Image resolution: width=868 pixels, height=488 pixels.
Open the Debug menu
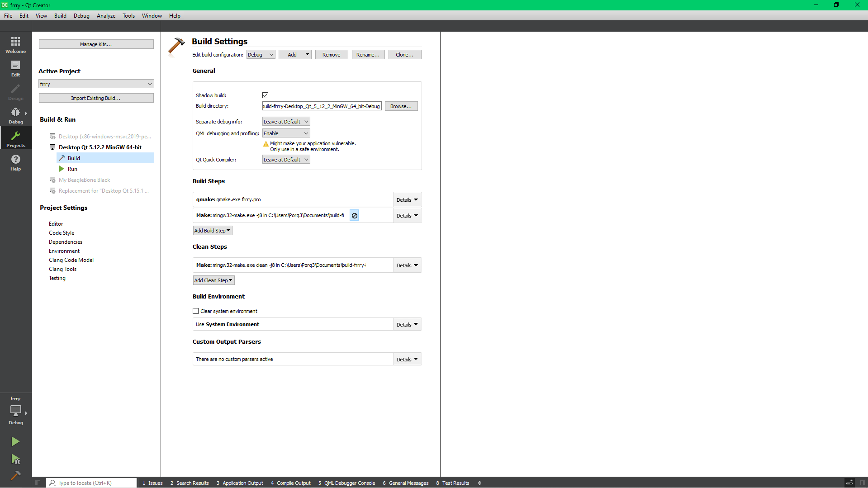click(x=81, y=16)
